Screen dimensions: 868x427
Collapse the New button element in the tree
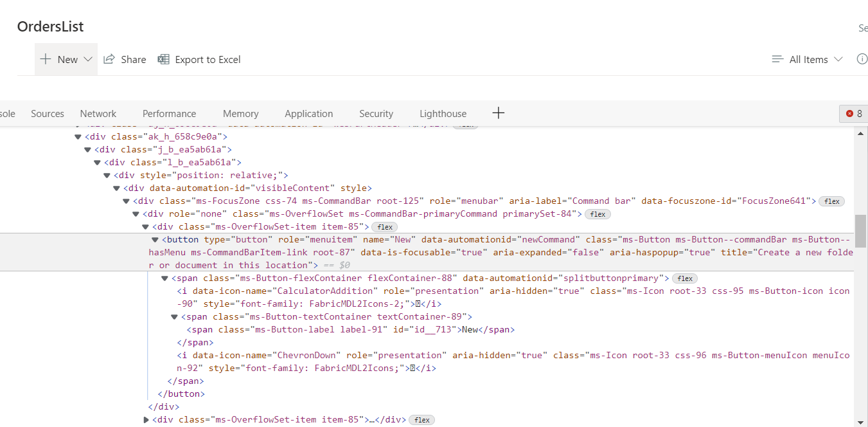(x=154, y=239)
